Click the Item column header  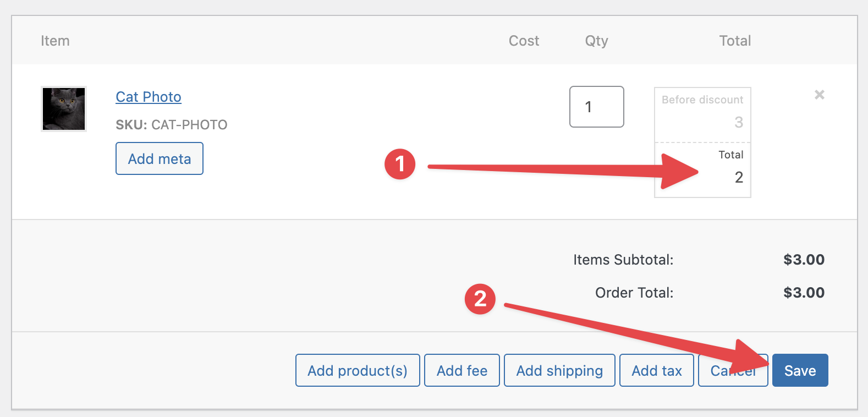(x=55, y=41)
